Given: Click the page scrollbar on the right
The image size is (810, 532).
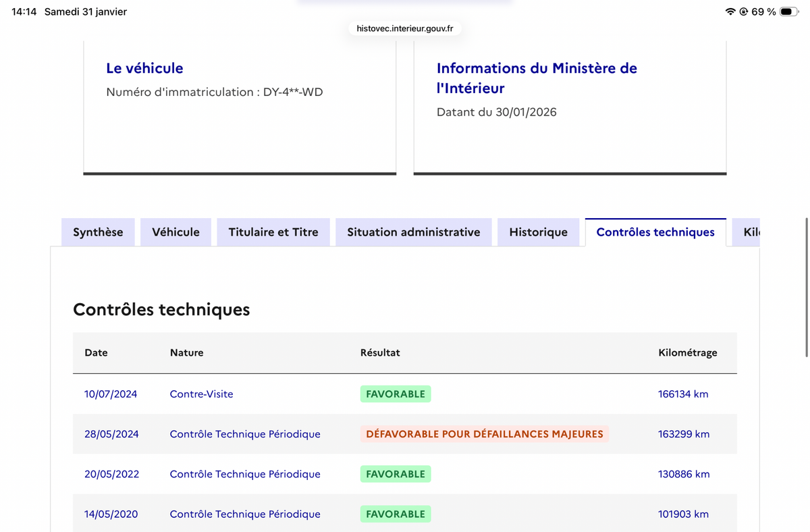Looking at the screenshot, I should tap(807, 287).
